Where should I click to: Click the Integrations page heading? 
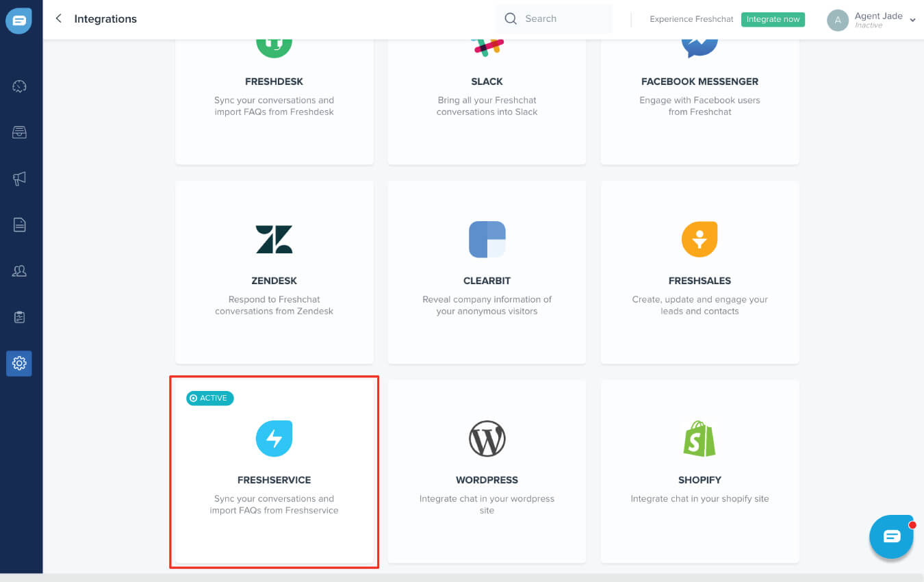click(105, 19)
